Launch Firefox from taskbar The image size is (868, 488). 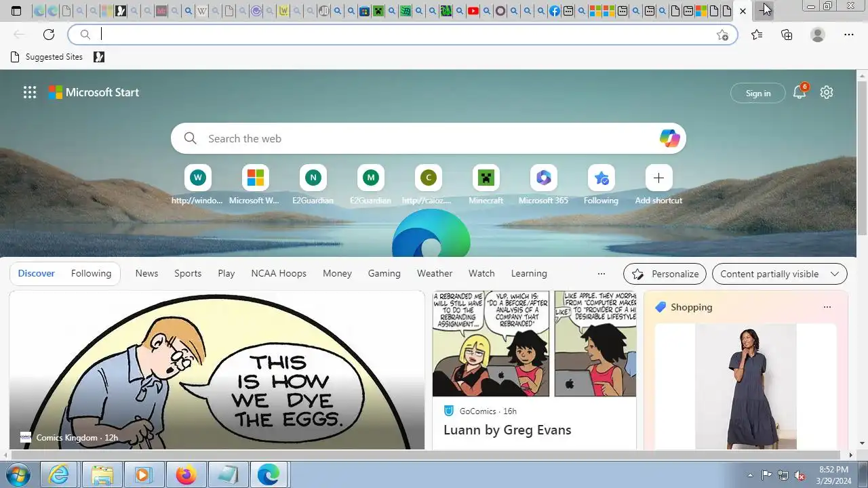[x=186, y=475]
